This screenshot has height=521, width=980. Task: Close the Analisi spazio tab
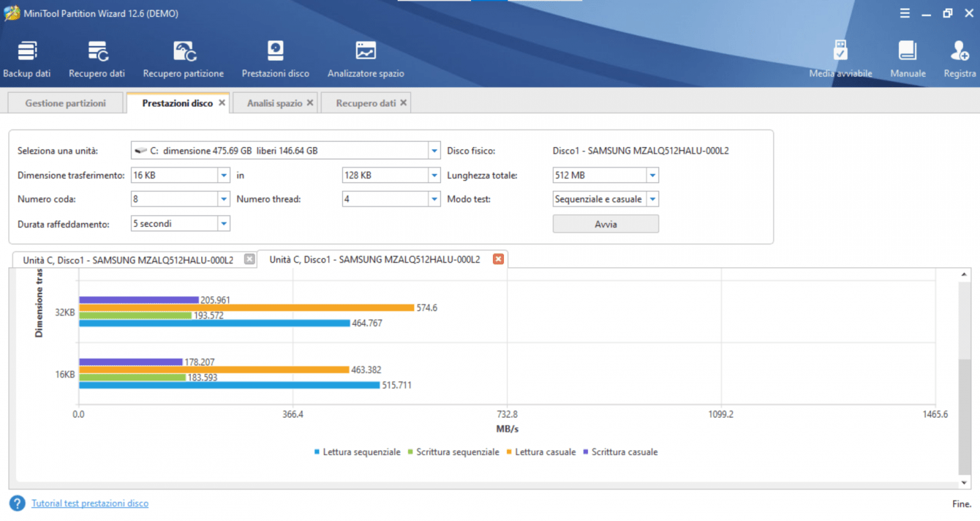point(310,103)
